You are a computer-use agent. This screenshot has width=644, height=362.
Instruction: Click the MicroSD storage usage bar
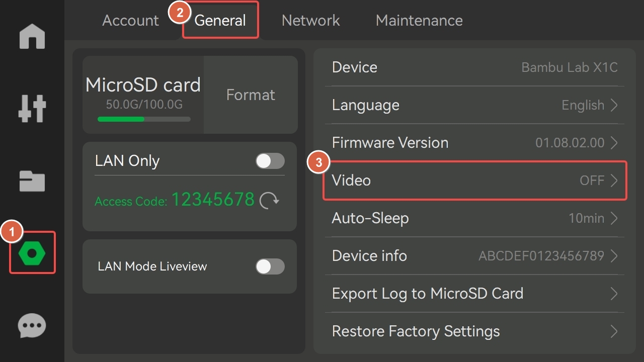point(144,119)
